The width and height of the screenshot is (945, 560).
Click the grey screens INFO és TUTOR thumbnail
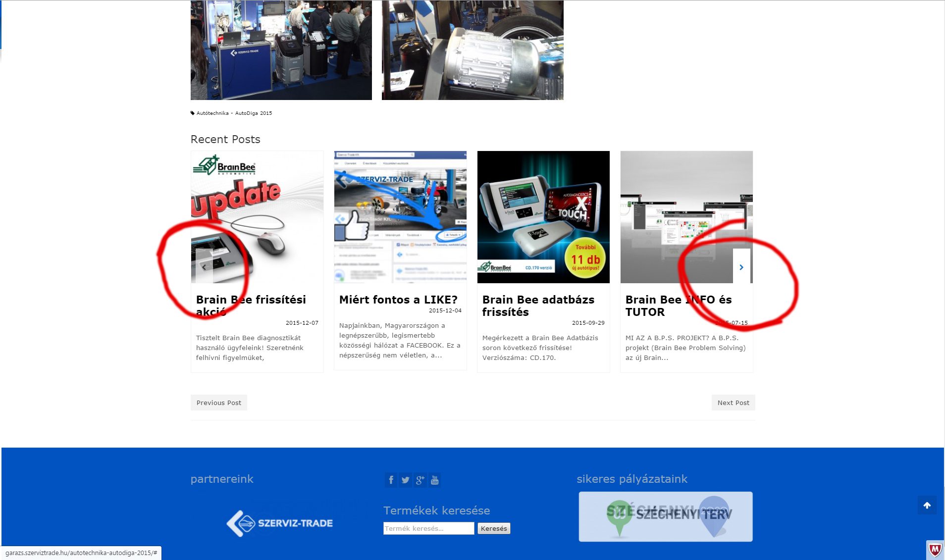[686, 217]
